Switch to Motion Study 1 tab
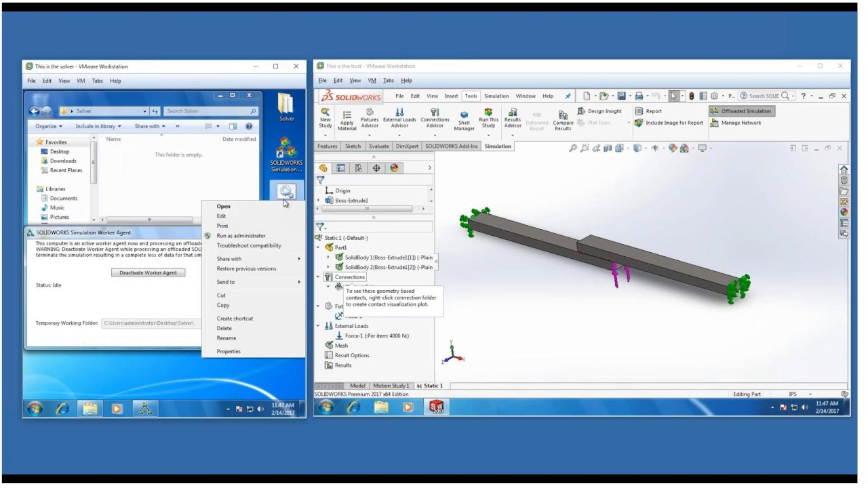 tap(391, 386)
